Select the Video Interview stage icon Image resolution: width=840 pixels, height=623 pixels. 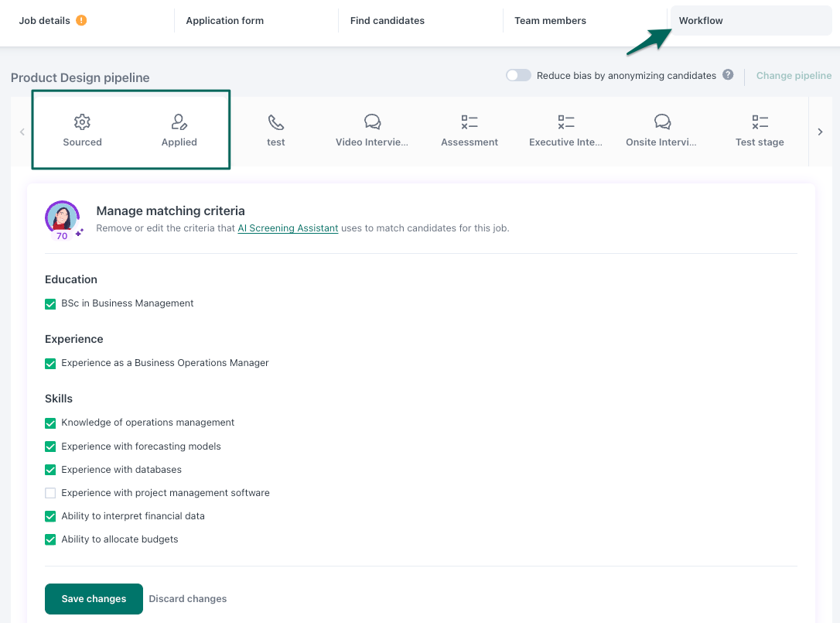tap(372, 122)
